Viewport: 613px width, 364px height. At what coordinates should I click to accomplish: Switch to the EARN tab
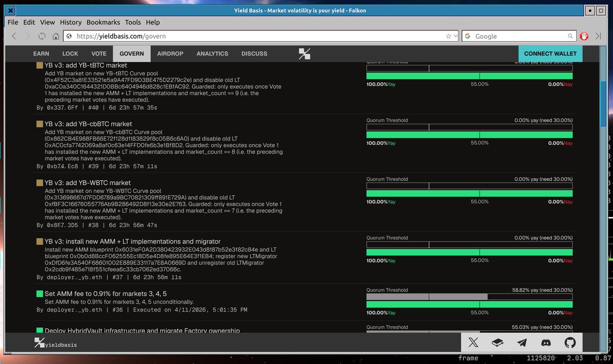(41, 54)
